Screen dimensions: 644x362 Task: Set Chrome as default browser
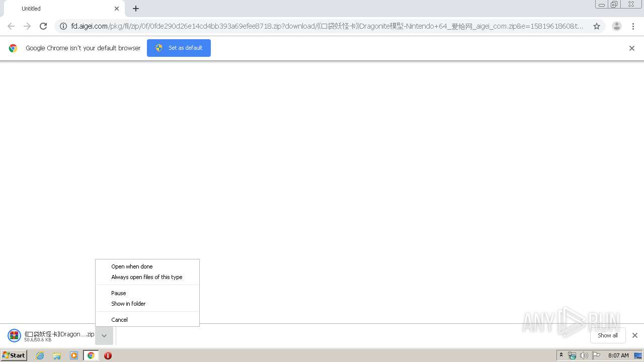point(179,48)
